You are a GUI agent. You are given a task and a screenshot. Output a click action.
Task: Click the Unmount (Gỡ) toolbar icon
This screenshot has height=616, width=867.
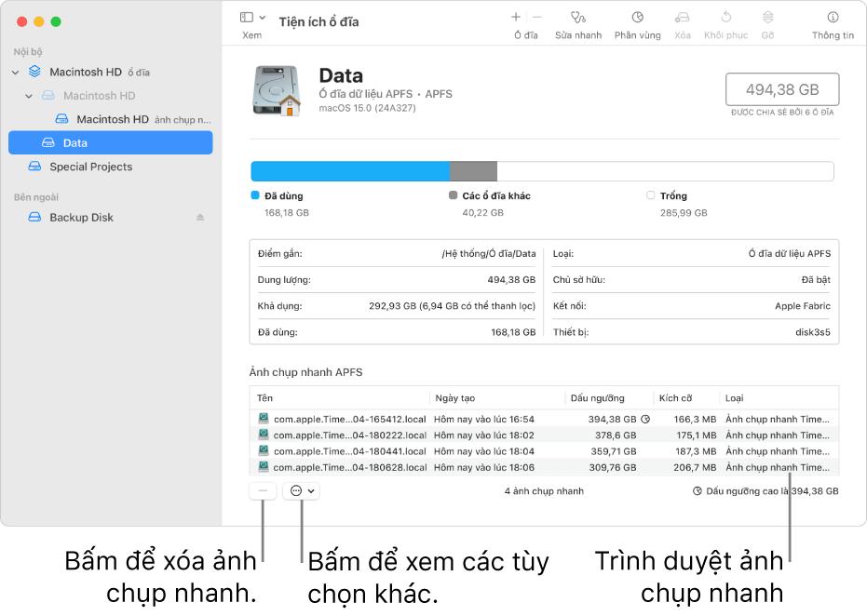[x=767, y=17]
